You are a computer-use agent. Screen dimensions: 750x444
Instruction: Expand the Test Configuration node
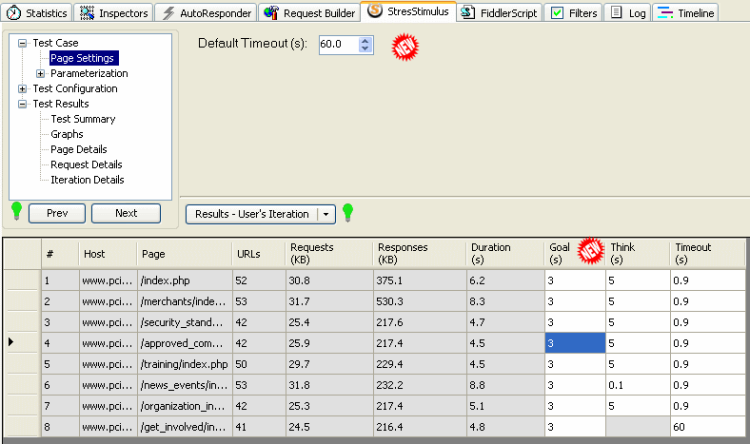coord(22,89)
